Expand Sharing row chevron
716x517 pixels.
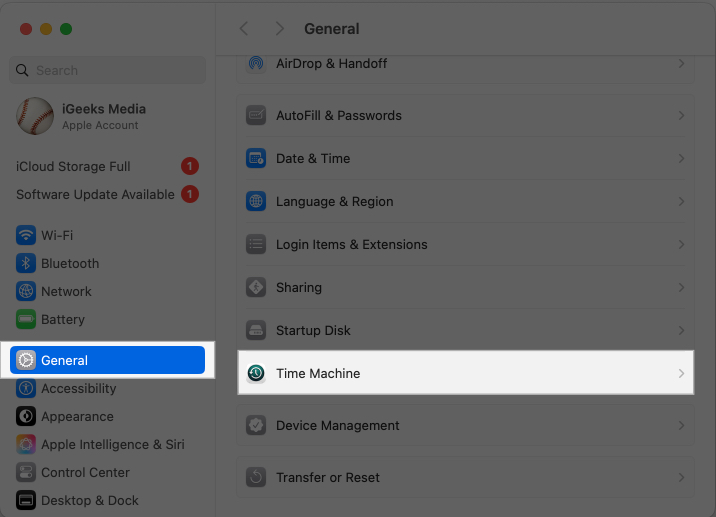[x=681, y=287]
